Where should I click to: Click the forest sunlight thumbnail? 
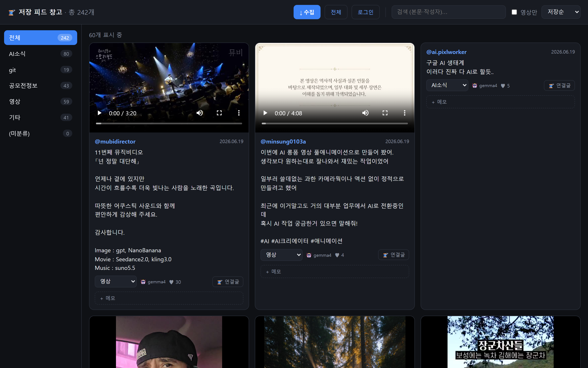click(335, 342)
